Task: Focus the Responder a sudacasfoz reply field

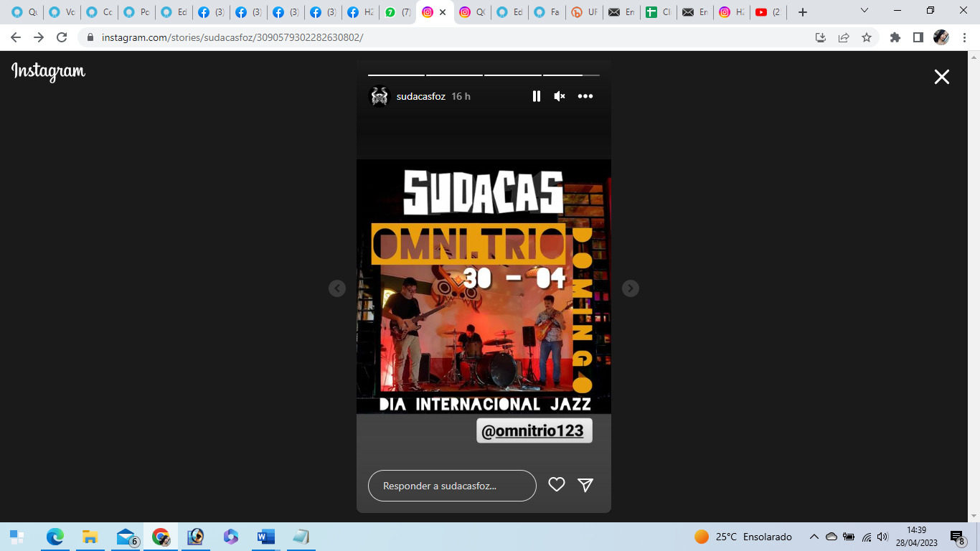Action: pos(452,486)
